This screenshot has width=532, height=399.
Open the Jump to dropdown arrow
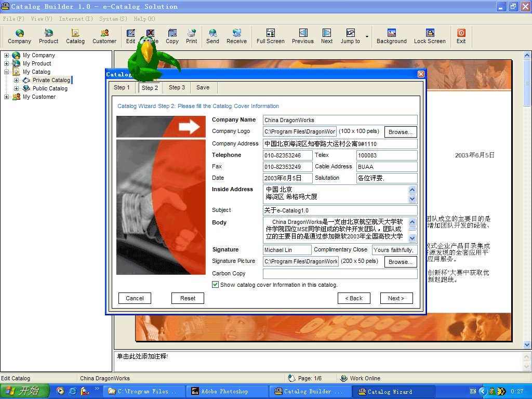click(367, 37)
